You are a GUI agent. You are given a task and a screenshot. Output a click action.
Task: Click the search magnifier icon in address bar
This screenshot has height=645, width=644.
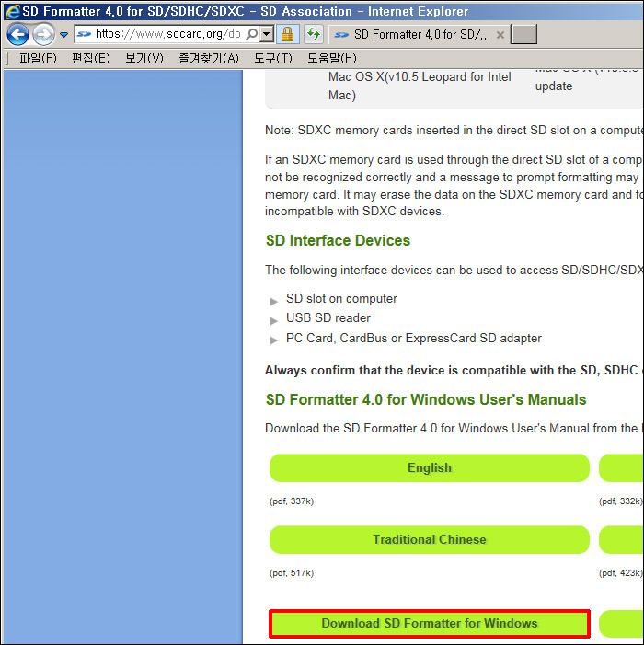[252, 34]
